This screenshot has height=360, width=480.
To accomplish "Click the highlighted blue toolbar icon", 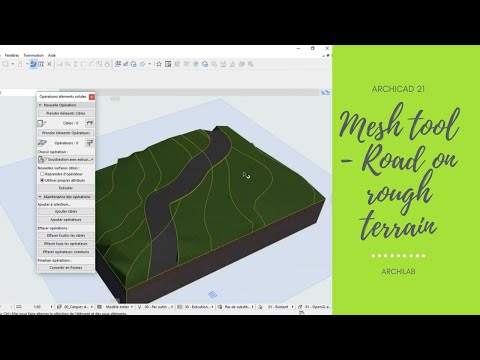I will click(x=33, y=64).
